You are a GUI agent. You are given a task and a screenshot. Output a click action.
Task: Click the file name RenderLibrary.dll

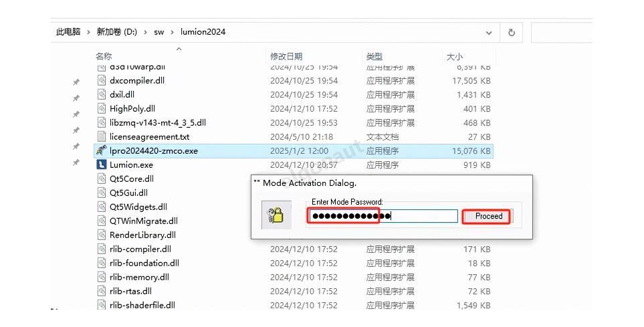[142, 235]
